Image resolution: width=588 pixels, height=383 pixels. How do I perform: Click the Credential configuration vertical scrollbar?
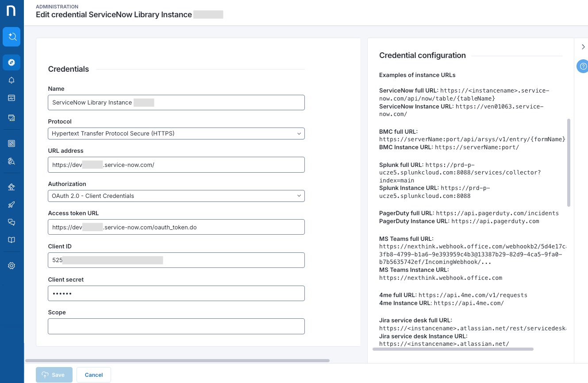click(569, 162)
